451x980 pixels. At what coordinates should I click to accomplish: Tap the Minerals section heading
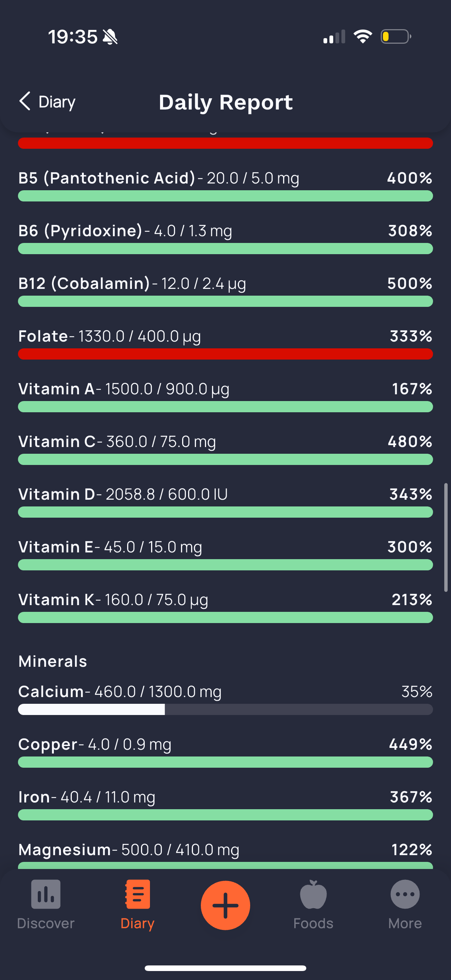point(53,661)
